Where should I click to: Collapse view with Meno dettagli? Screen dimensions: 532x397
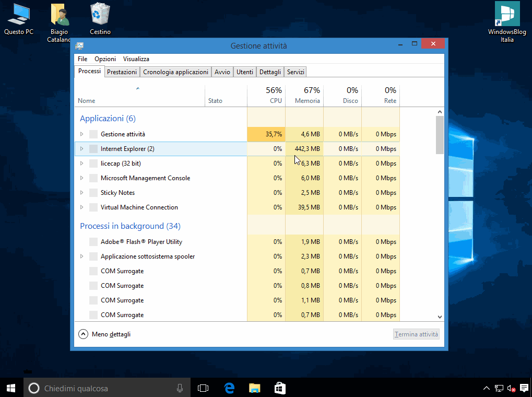tap(104, 334)
